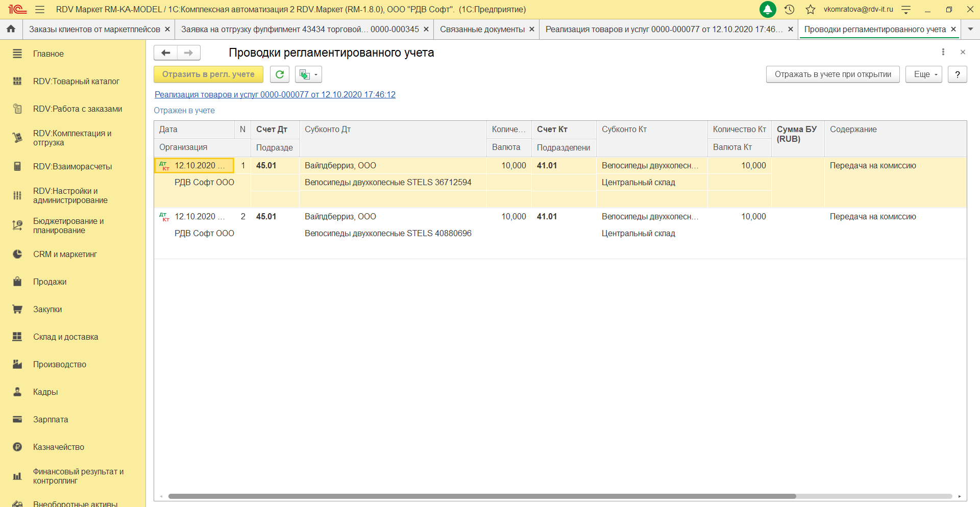Click the Количество Кт column header
The height and width of the screenshot is (507, 980).
click(740, 130)
